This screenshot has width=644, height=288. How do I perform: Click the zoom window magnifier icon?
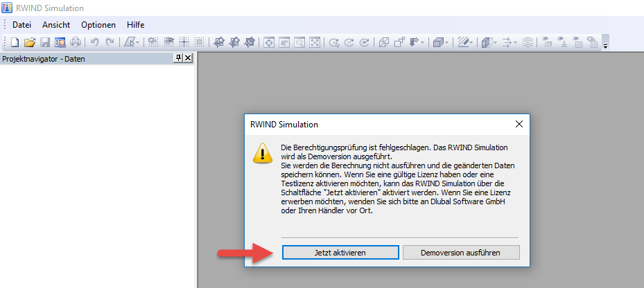(299, 42)
